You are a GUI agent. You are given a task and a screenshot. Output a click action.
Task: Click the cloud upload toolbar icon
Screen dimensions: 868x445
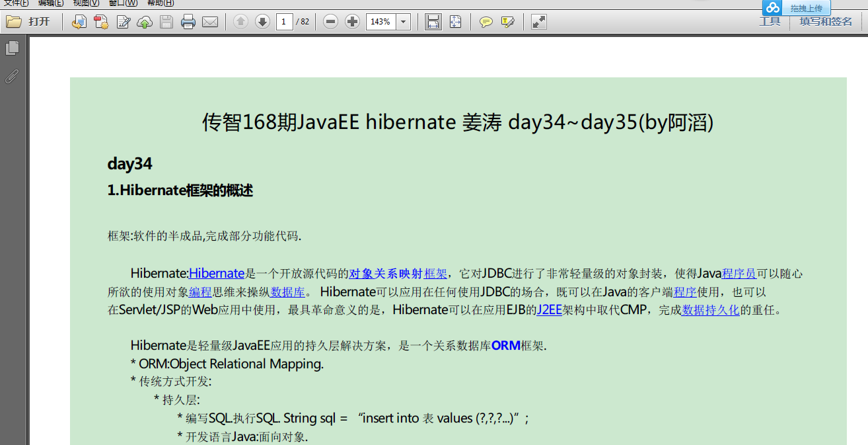(145, 22)
